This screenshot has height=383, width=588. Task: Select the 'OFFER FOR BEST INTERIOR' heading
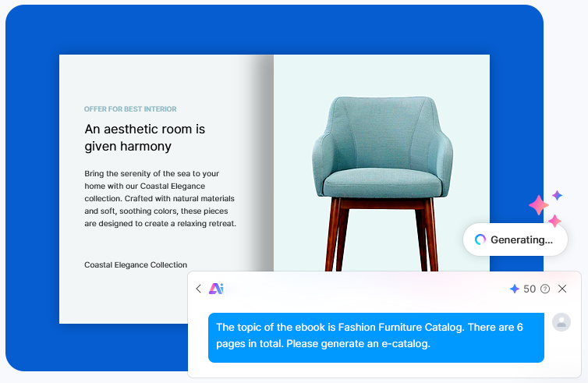130,109
